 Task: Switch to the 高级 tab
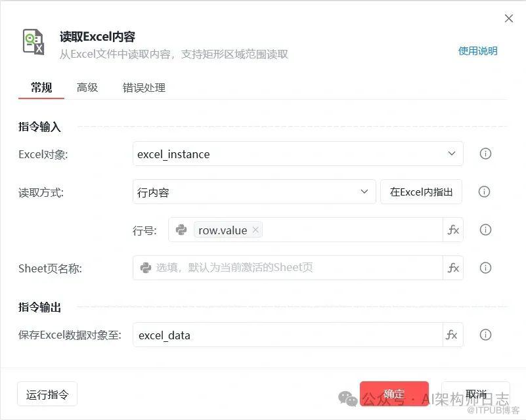coord(87,88)
